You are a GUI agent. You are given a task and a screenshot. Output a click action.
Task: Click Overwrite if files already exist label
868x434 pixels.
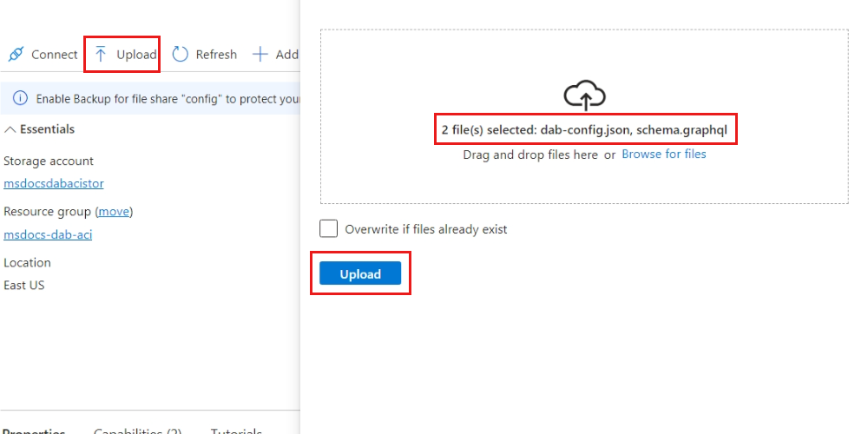coord(425,228)
